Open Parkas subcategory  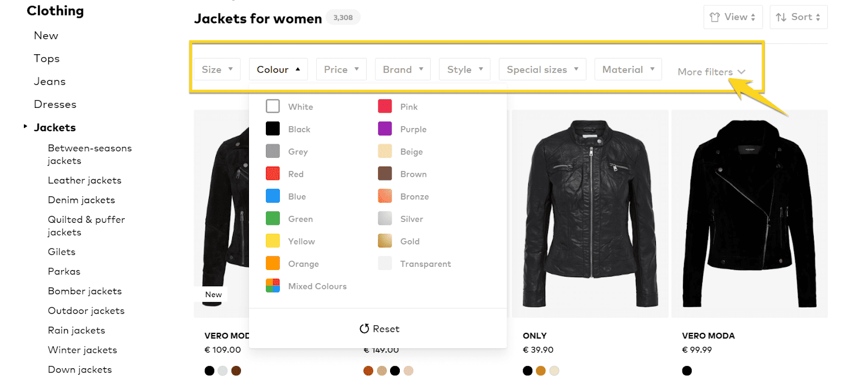tap(64, 272)
